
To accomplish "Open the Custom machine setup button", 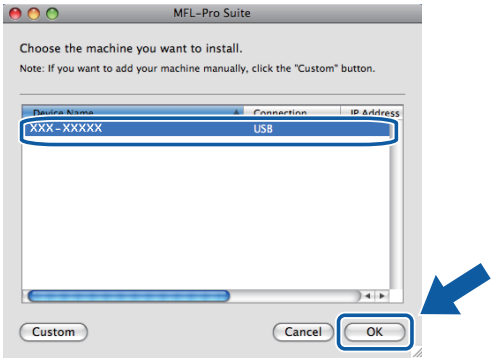I will (54, 332).
